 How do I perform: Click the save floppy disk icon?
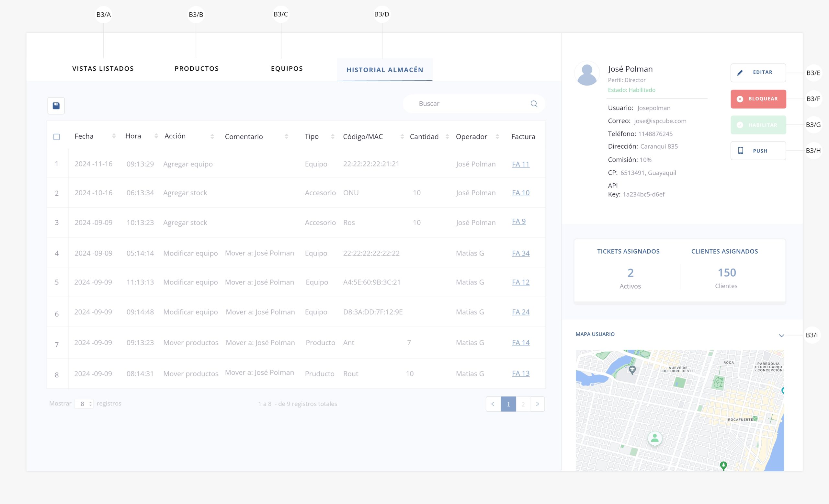56,106
